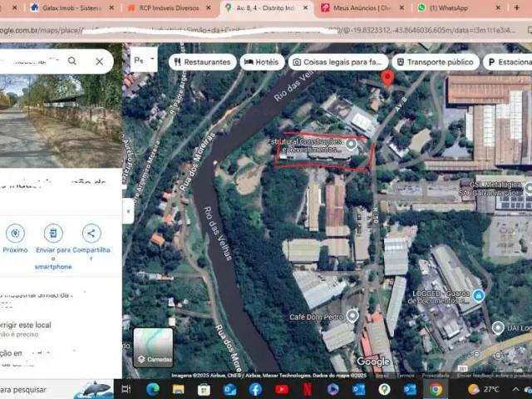Click the Compartilhar share icon
The image size is (532, 399).
tap(91, 234)
